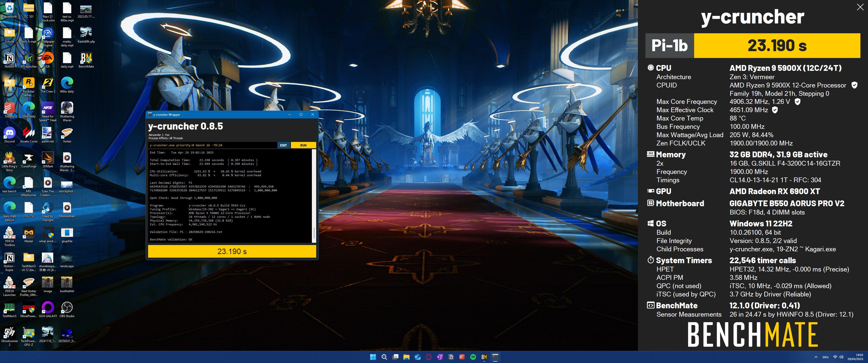The width and height of the screenshot is (868, 363).
Task: Open the Wi-Fi network tray icon
Action: tap(835, 357)
